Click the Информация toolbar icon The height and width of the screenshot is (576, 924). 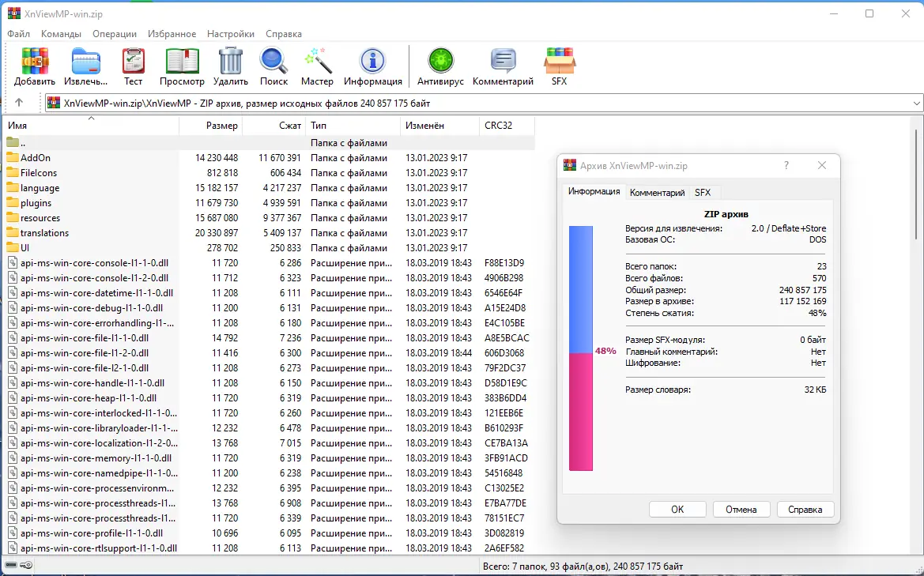click(372, 61)
